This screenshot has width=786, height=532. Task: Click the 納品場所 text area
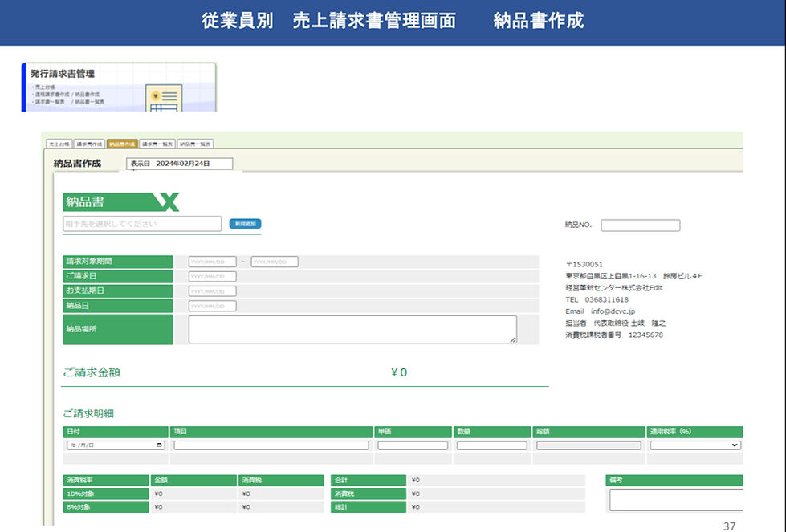click(x=352, y=329)
